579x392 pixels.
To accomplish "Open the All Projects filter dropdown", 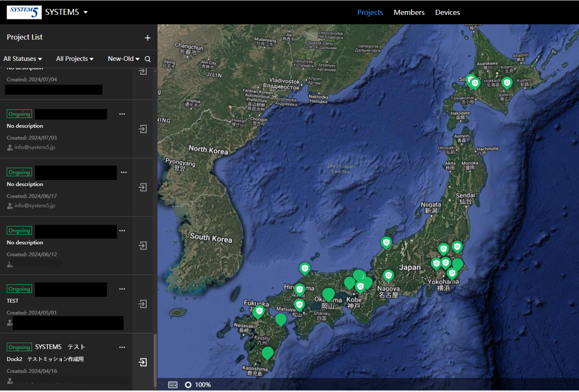I will [x=75, y=59].
